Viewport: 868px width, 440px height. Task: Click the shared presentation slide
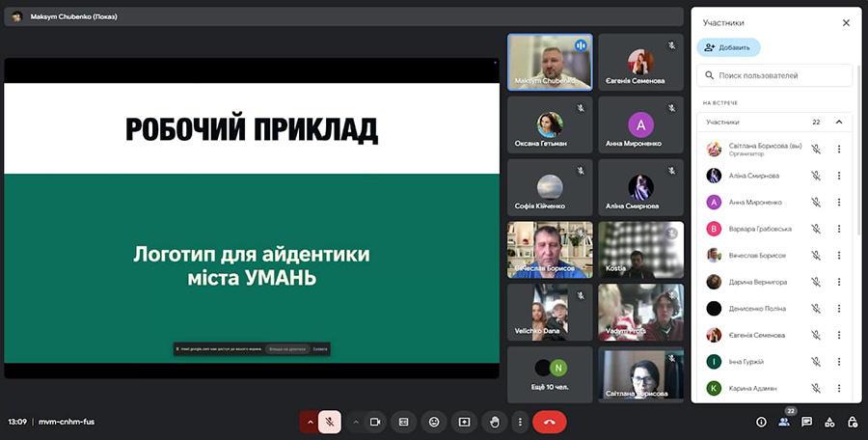point(252,218)
